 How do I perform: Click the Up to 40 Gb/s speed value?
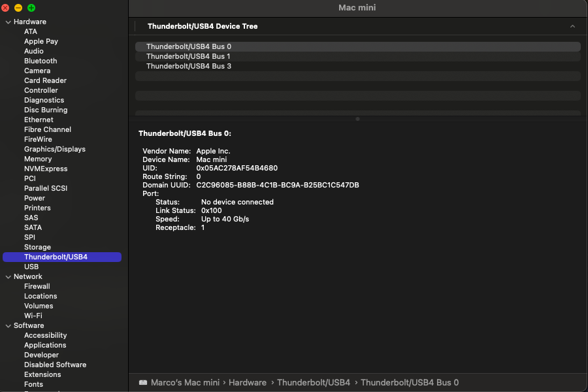coord(225,219)
